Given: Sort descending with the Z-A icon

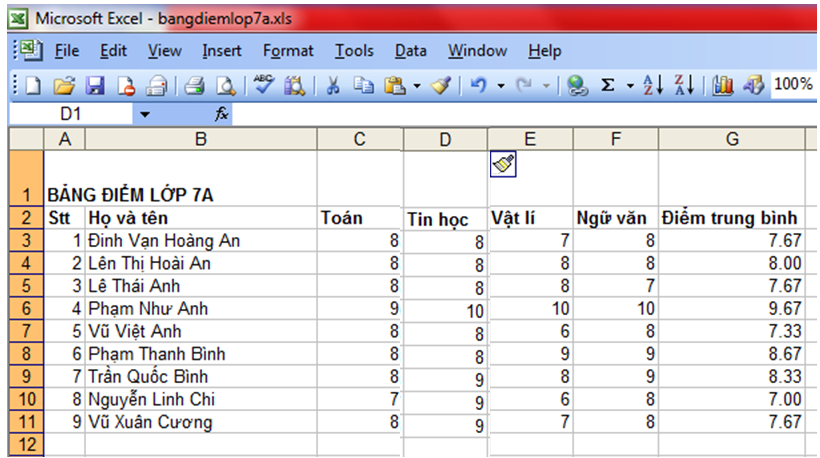Looking at the screenshot, I should pos(684,85).
